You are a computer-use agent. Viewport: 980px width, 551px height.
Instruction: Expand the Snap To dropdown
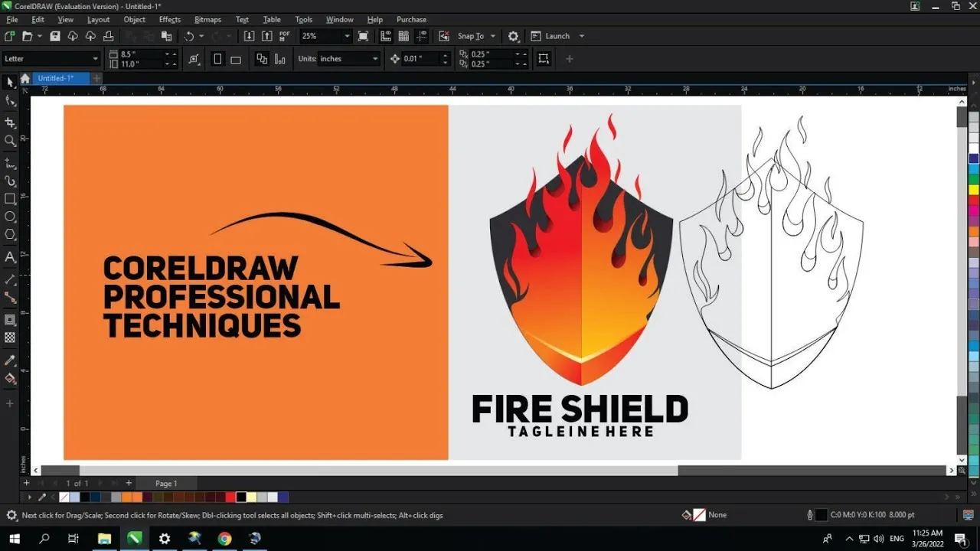click(x=493, y=36)
